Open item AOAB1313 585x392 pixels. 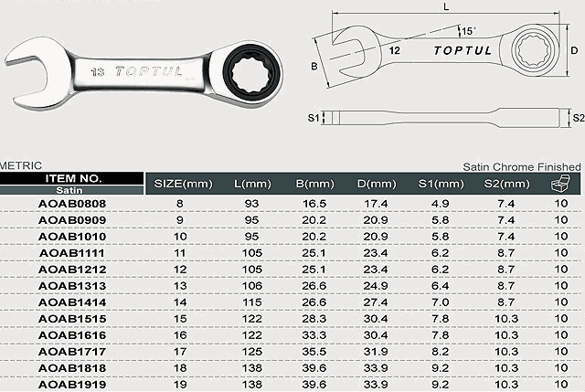[71, 285]
